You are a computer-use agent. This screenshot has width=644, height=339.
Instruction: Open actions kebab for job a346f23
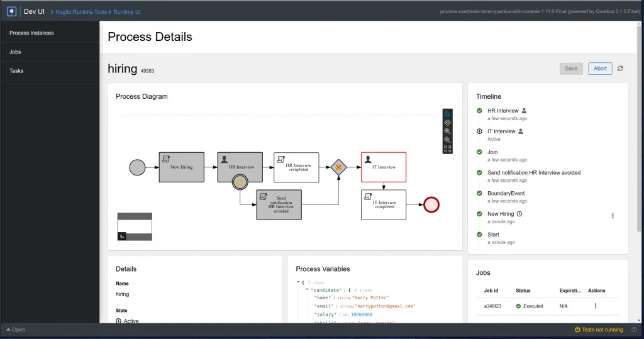coord(595,306)
